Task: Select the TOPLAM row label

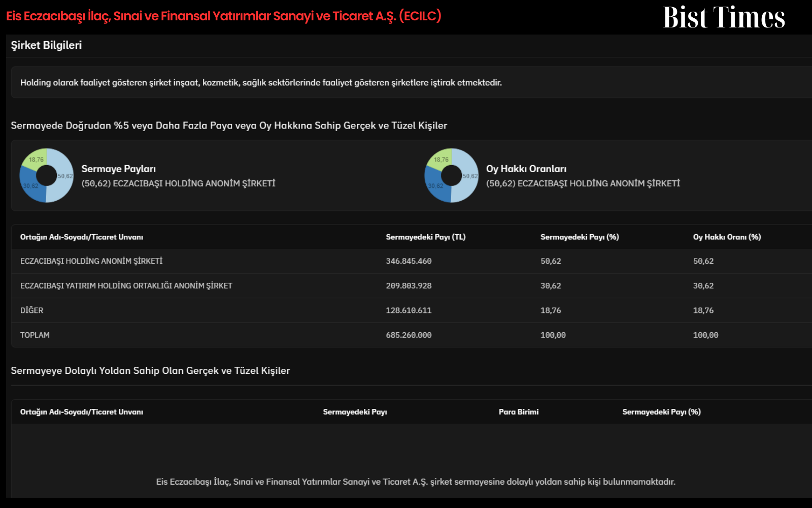Action: click(35, 335)
